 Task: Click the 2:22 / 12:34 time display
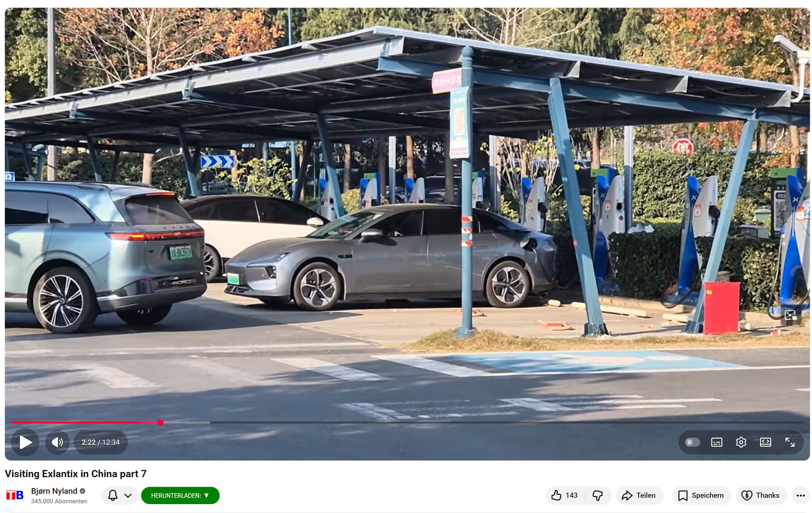pyautogui.click(x=101, y=442)
